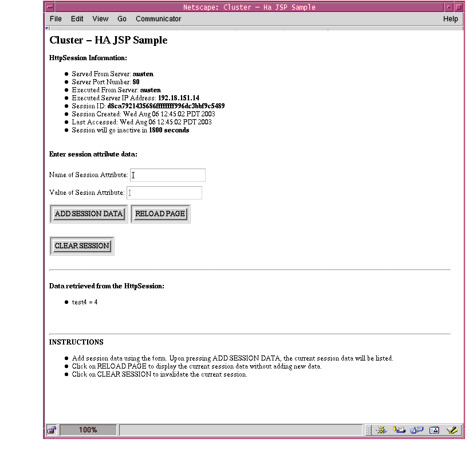Open Navigator from the component bar
This screenshot has width=476, height=450.
coord(381,430)
